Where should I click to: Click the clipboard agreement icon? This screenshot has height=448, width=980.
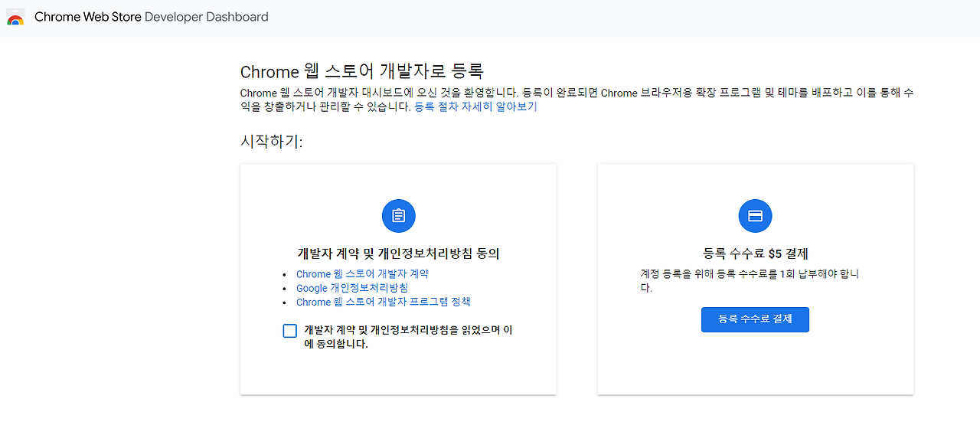398,216
